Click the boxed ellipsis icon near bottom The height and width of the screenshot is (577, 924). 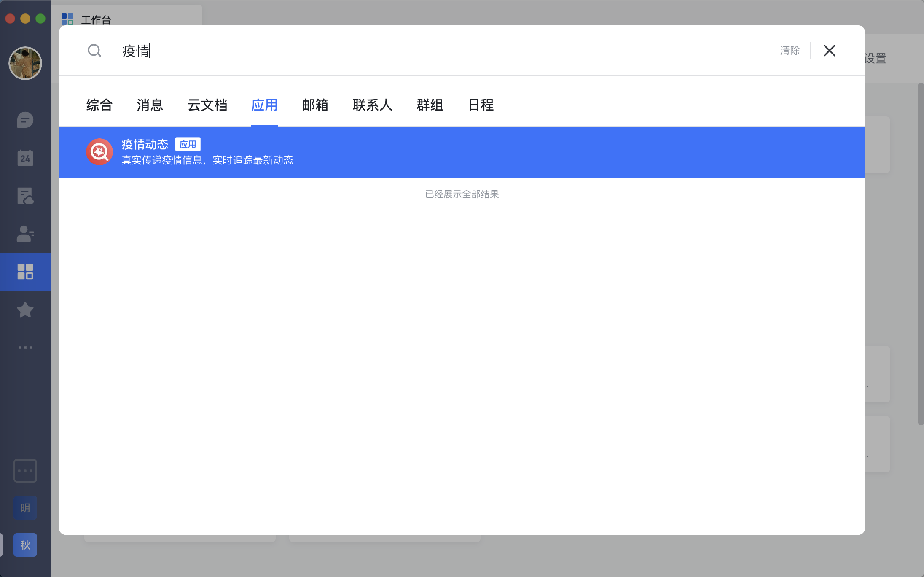pos(25,471)
